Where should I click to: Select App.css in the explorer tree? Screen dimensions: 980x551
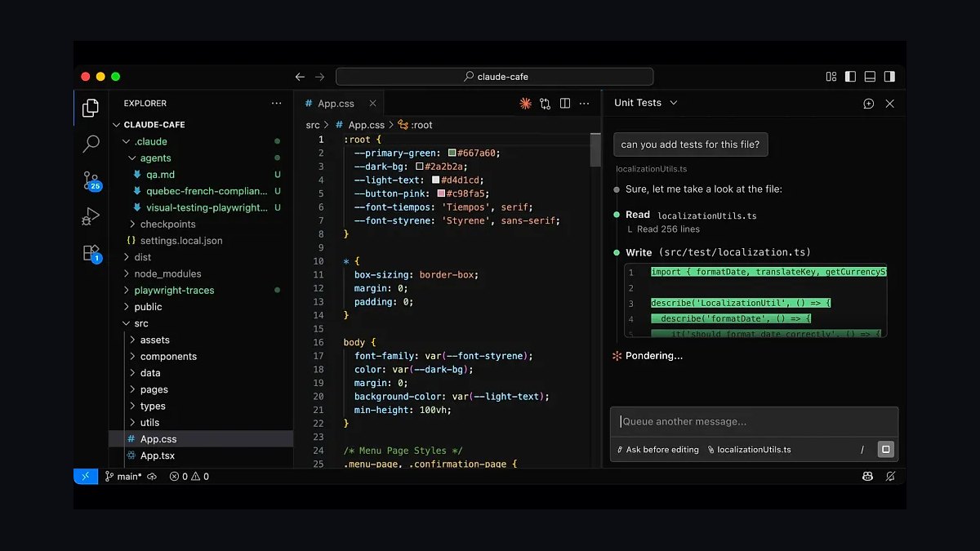tap(201, 439)
